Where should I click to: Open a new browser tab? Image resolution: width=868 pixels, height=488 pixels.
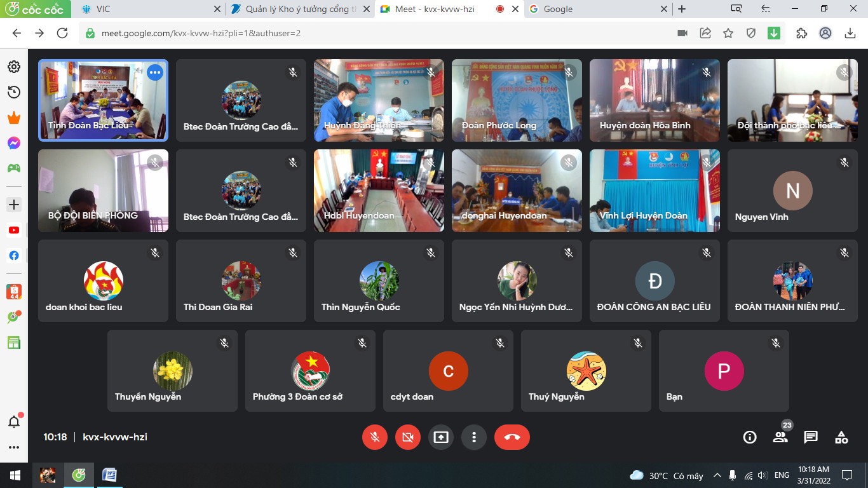pos(682,9)
